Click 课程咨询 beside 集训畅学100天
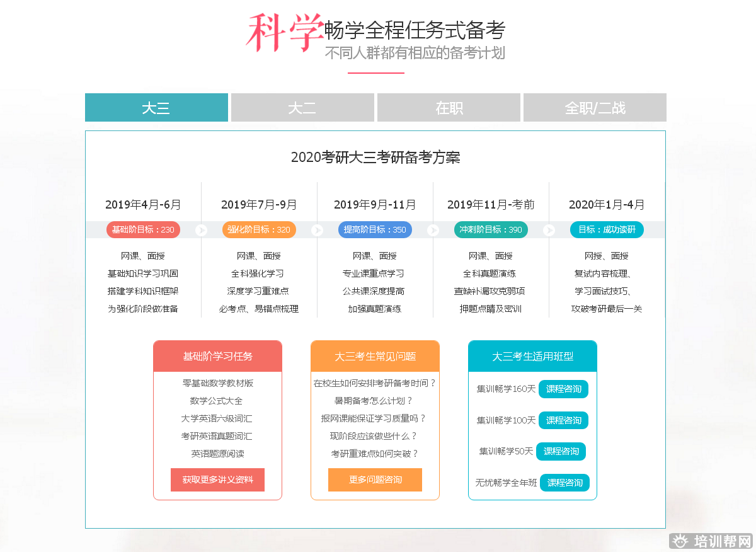The image size is (756, 552). (563, 420)
